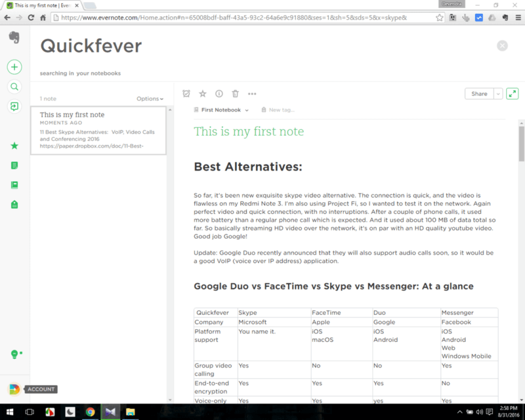Open Evernote search with the magnifier icon
The image size is (525, 420).
14,86
